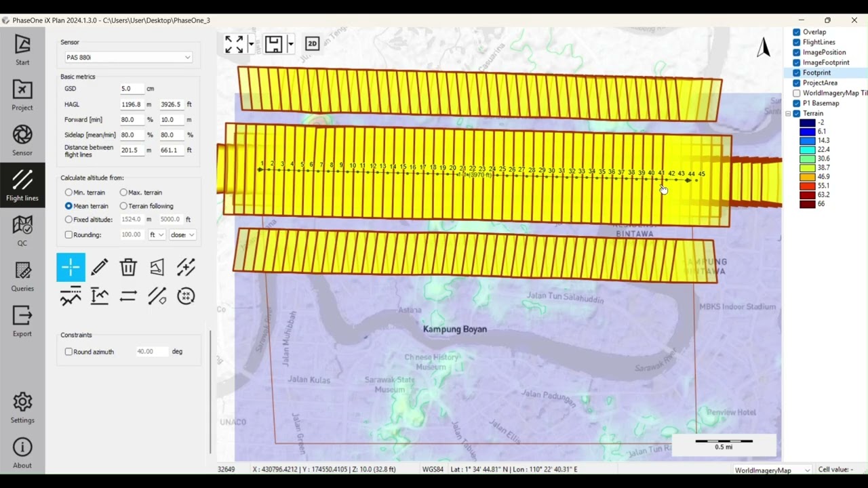Image resolution: width=868 pixels, height=488 pixels.
Task: Click the polygon area edit tool
Action: pyautogui.click(x=157, y=267)
